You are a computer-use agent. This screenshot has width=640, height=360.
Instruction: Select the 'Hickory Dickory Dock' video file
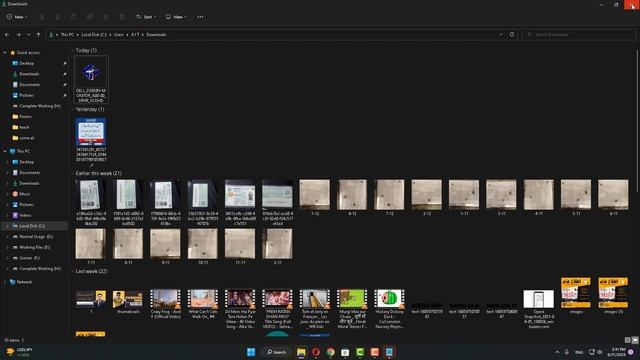pos(389,309)
